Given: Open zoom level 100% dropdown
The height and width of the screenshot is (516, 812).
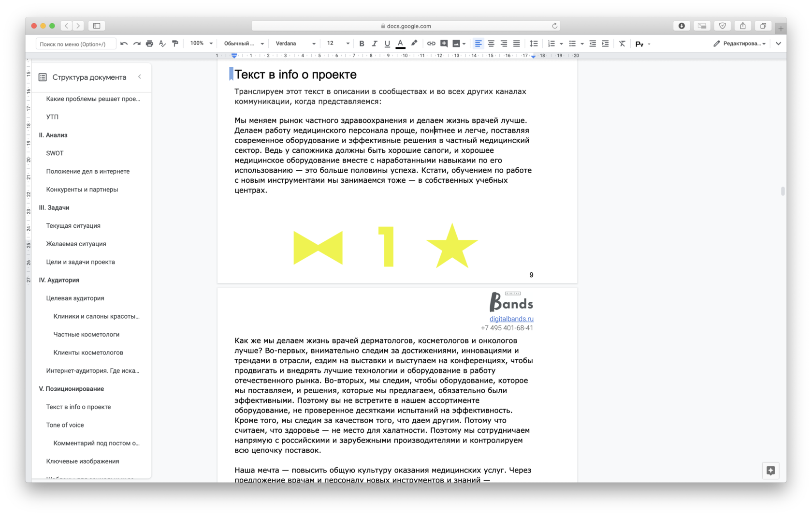Looking at the screenshot, I should pos(202,44).
